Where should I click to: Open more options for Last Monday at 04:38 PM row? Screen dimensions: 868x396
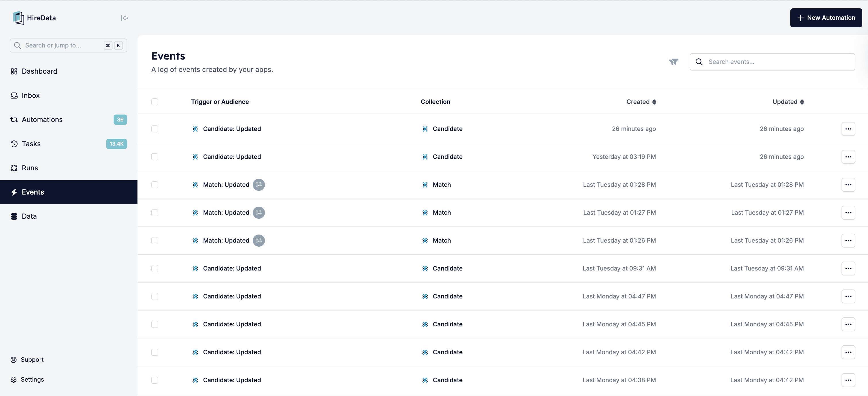click(848, 380)
